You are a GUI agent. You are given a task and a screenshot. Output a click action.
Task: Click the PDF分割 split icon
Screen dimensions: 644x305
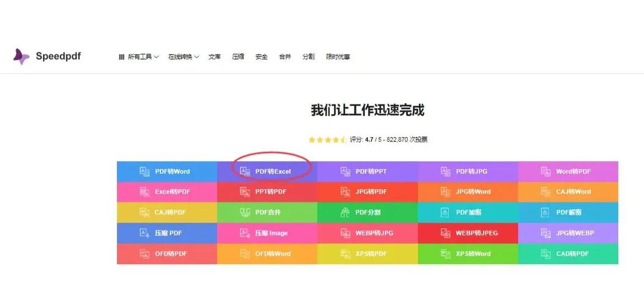345,212
